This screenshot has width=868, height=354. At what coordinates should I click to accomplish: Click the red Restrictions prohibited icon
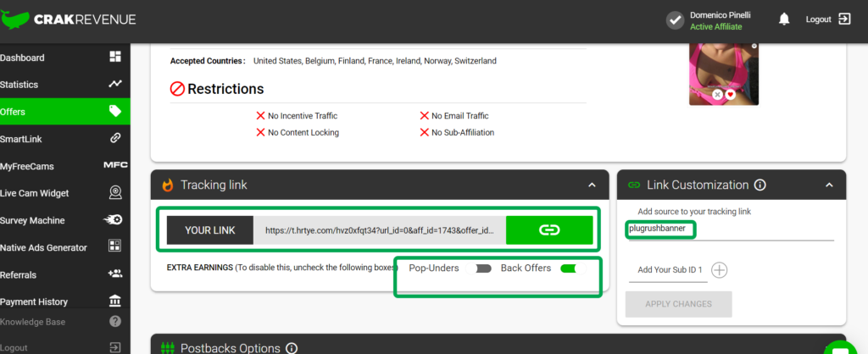177,88
